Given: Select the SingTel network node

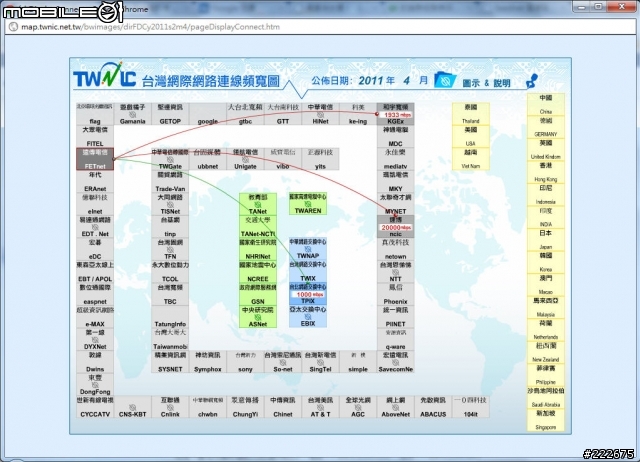Looking at the screenshot, I should tap(320, 362).
